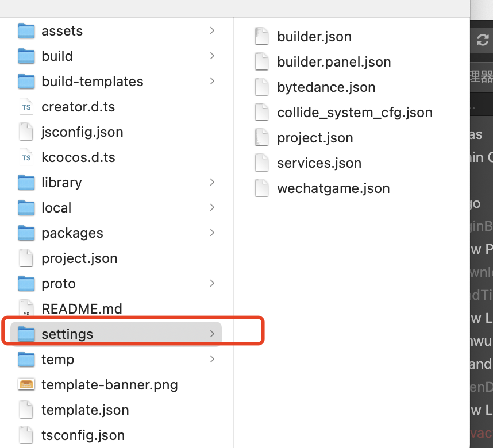Click the builder.json file icon

click(x=262, y=37)
